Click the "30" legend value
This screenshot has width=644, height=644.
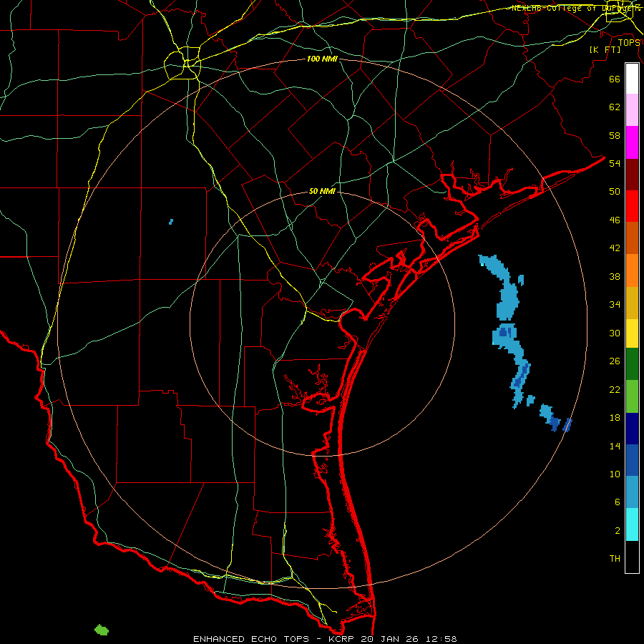tap(615, 333)
